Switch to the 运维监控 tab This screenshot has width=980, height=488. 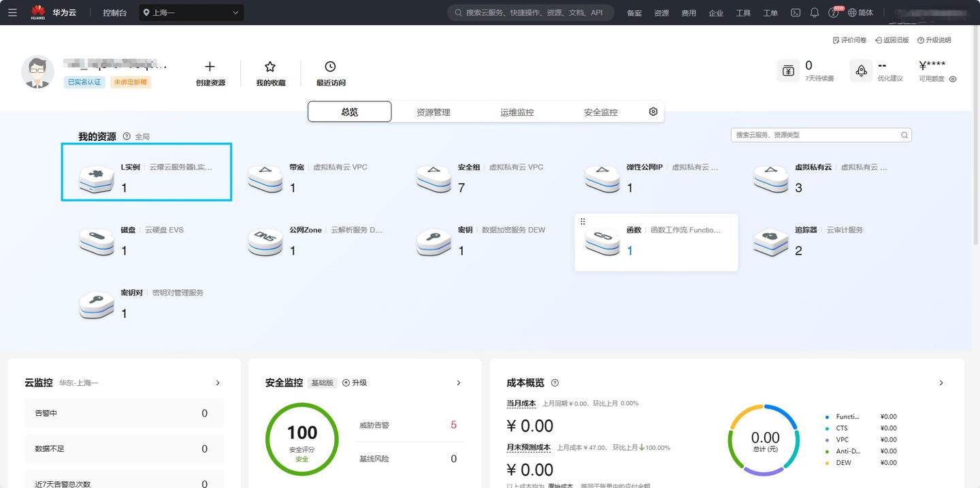click(x=517, y=112)
